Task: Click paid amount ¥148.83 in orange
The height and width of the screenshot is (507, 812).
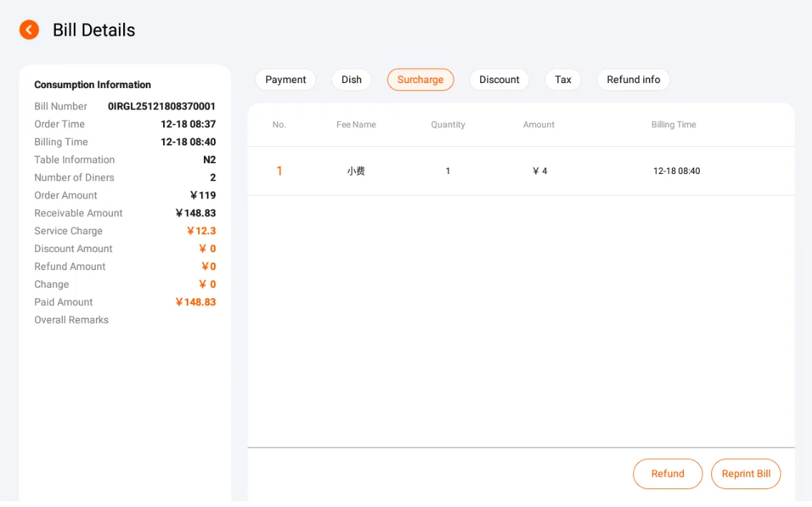Action: point(196,302)
